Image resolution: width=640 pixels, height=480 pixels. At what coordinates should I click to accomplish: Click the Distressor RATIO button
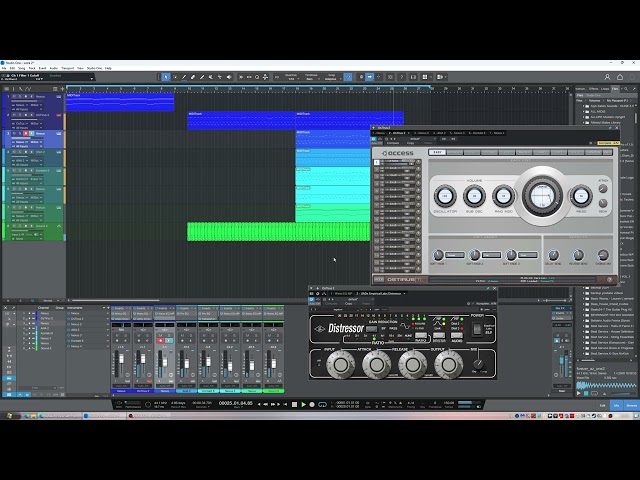coord(420,336)
